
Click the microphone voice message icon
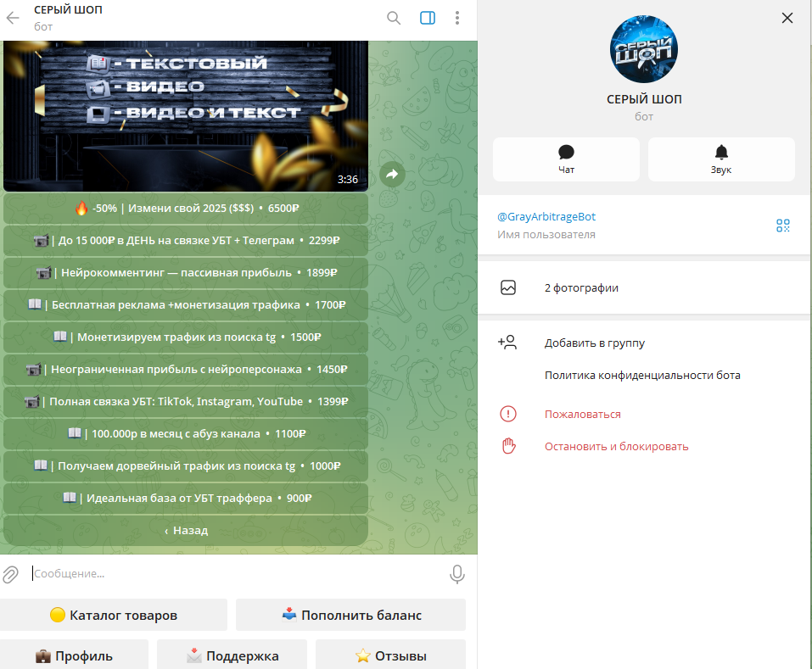(x=456, y=574)
